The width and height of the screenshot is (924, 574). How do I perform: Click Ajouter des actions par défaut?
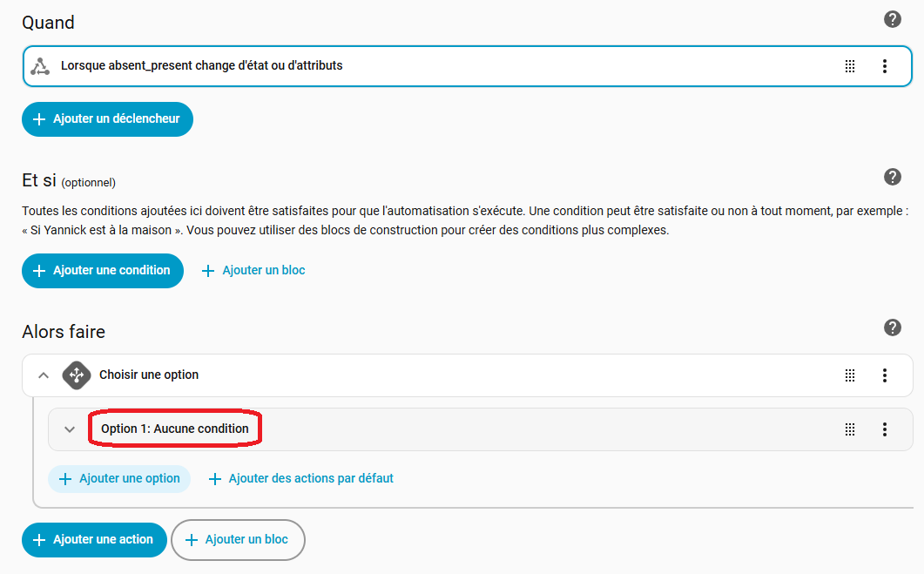point(301,479)
